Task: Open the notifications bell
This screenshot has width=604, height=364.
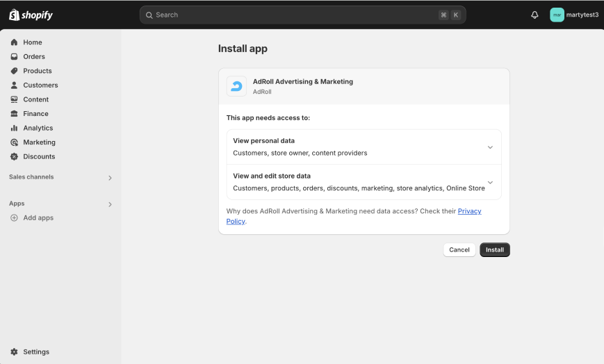Action: tap(534, 15)
